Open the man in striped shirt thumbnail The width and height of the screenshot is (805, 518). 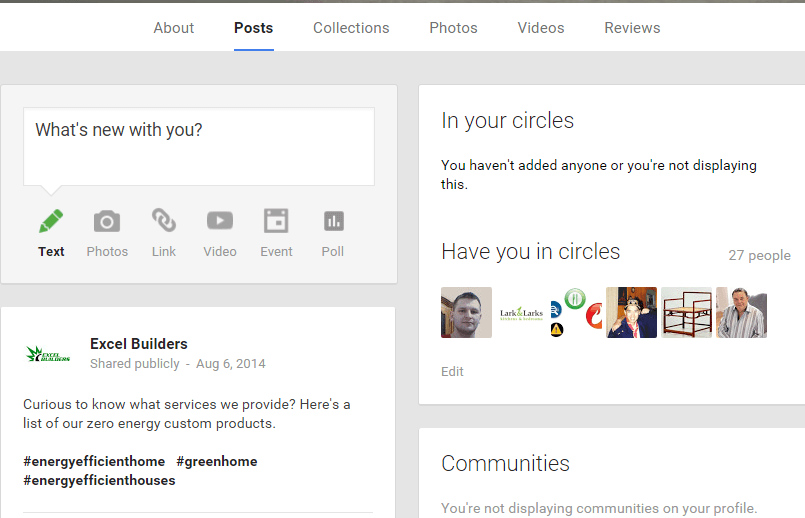tap(741, 313)
